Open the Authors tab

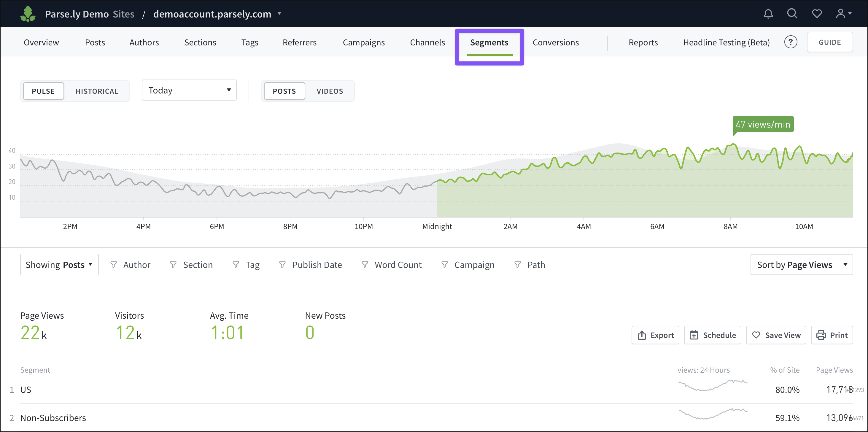(144, 42)
